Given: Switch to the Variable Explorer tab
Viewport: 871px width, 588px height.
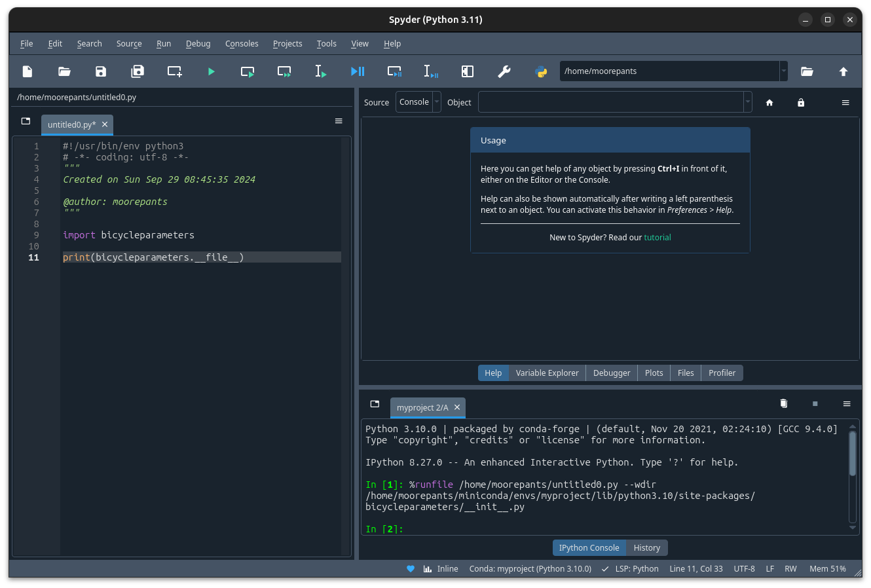Looking at the screenshot, I should tap(547, 373).
